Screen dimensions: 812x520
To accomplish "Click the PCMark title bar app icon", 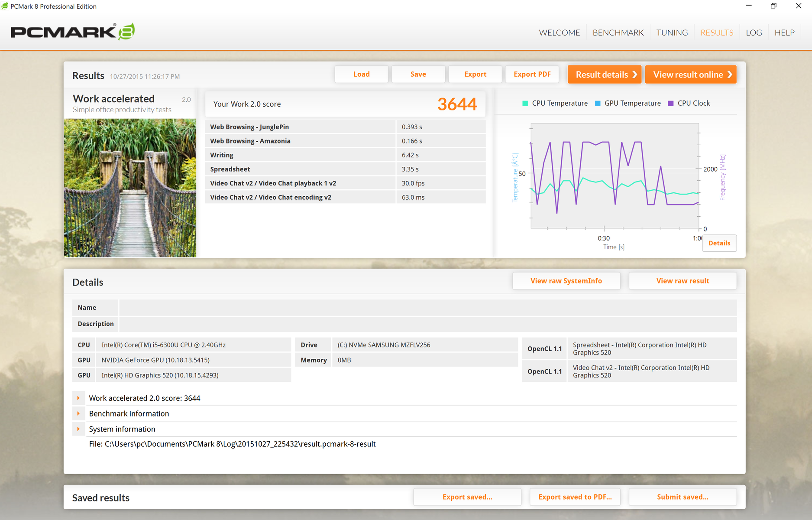I will pos(5,6).
